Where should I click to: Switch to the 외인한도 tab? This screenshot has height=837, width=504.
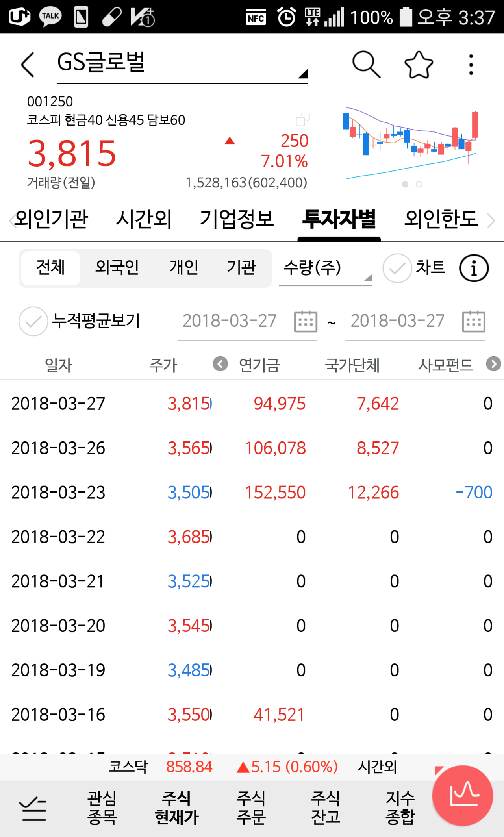(x=441, y=219)
